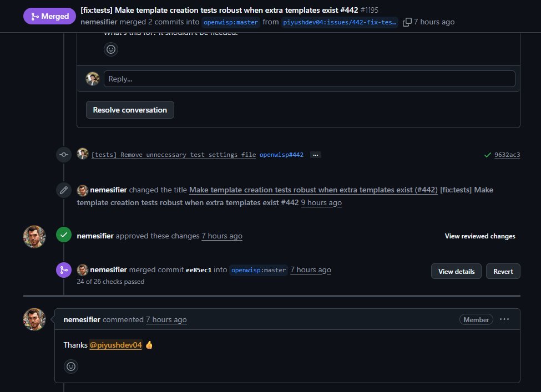Click the old strikethrough title text
This screenshot has width=541, height=392.
(314, 190)
